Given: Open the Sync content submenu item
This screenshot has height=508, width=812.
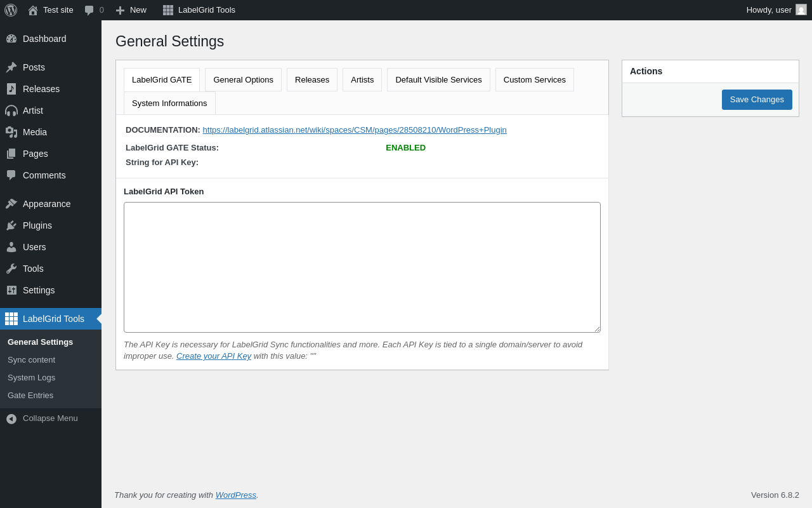Looking at the screenshot, I should 31,360.
